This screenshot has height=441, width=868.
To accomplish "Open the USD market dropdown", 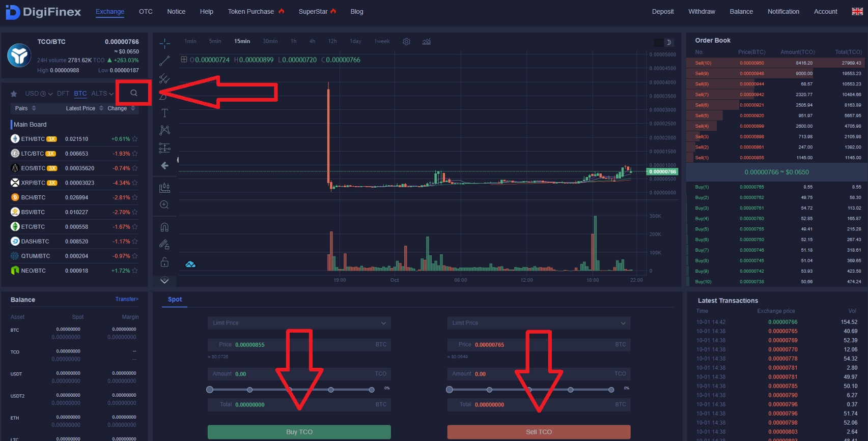I will [x=39, y=94].
